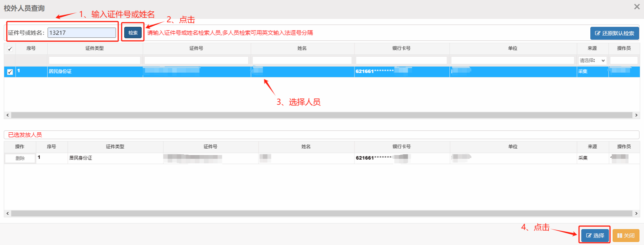The image size is (644, 245).
Task: Click the 银行卡号 column filter input
Action: (401, 60)
